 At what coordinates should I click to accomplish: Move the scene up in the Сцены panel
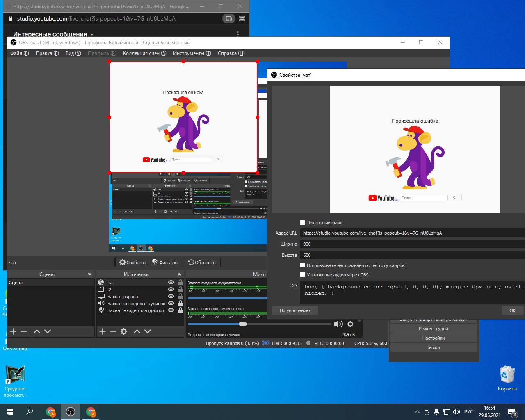[x=37, y=331]
